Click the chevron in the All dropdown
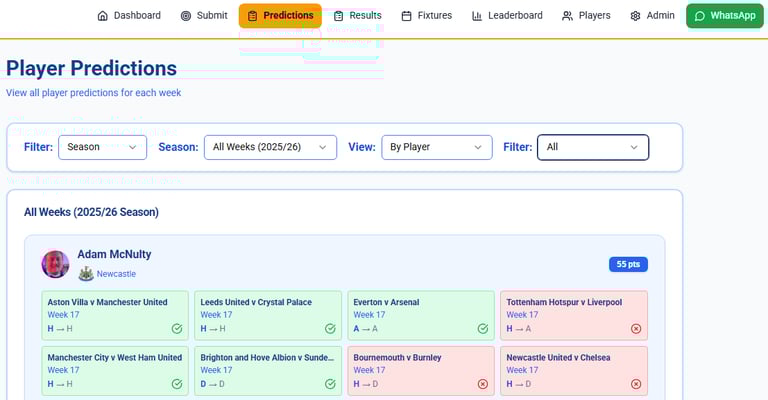This screenshot has width=768, height=400. pyautogui.click(x=634, y=147)
